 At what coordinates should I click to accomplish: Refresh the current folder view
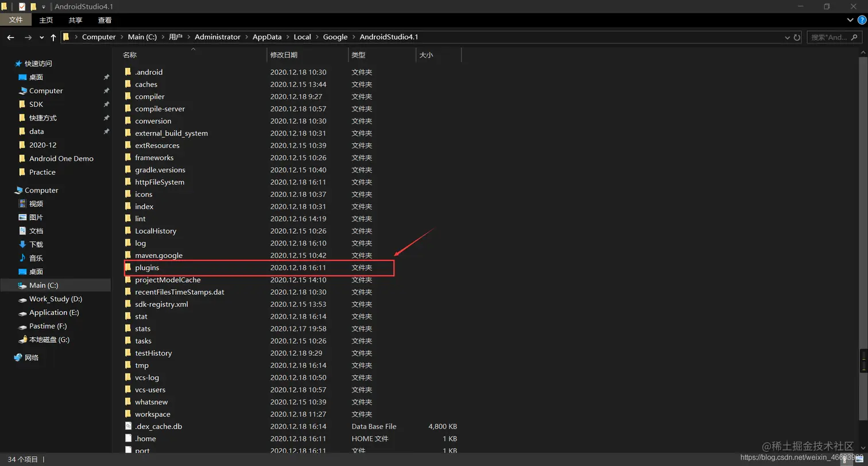[x=797, y=37]
